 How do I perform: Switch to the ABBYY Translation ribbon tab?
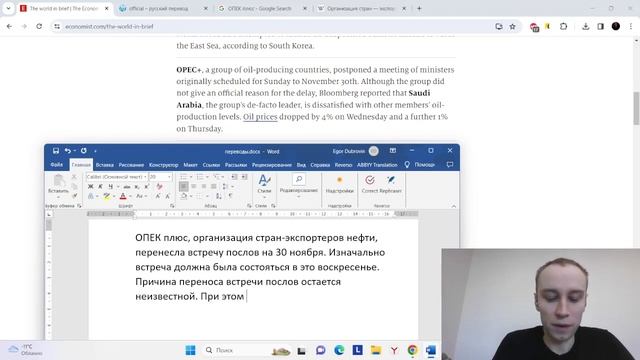(377, 165)
